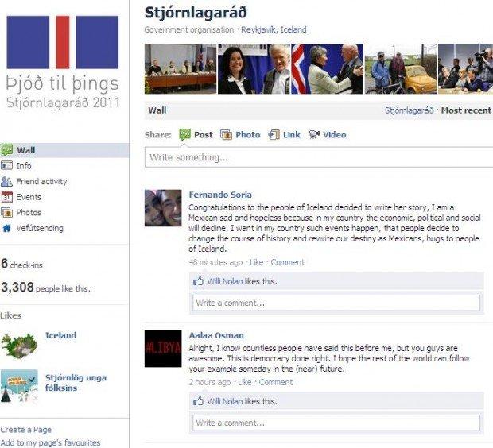
Task: Click comment field under Fernando Soria's post
Action: pos(336,303)
